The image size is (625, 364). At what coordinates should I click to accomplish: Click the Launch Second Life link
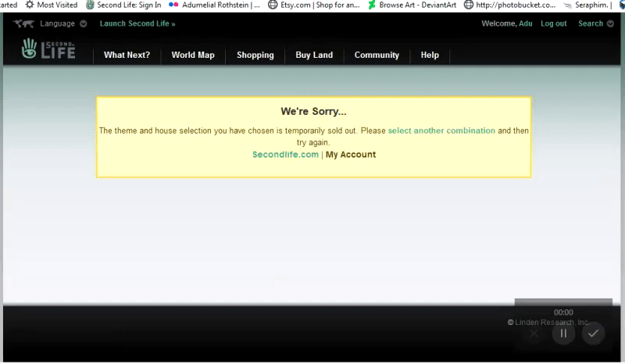point(137,23)
